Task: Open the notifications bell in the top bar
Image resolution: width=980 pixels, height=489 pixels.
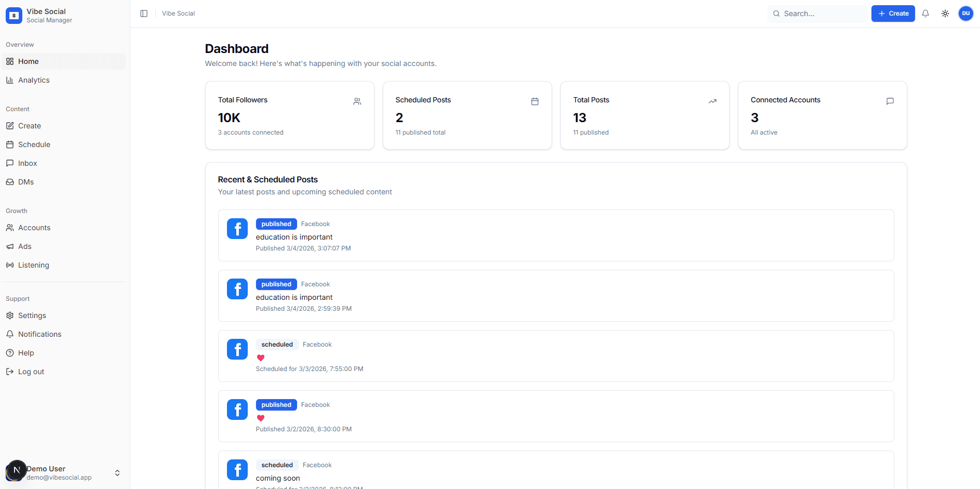Action: [925, 14]
